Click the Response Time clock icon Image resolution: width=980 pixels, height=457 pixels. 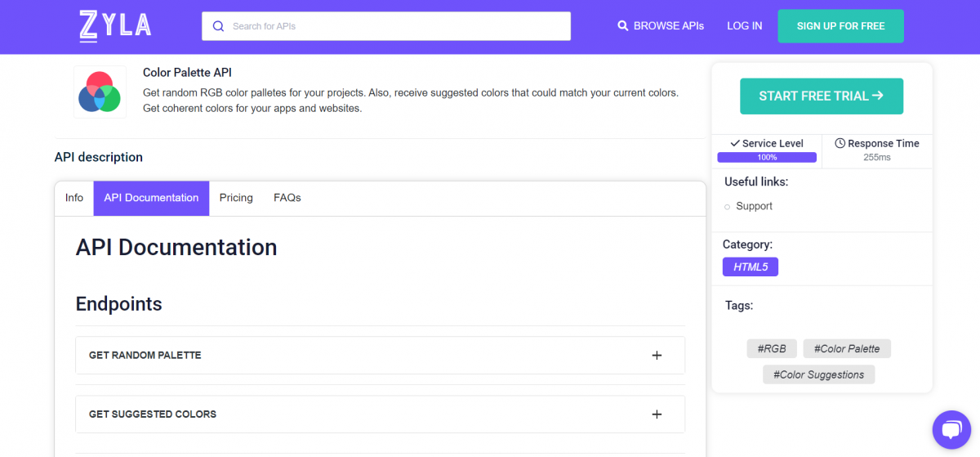click(x=840, y=143)
